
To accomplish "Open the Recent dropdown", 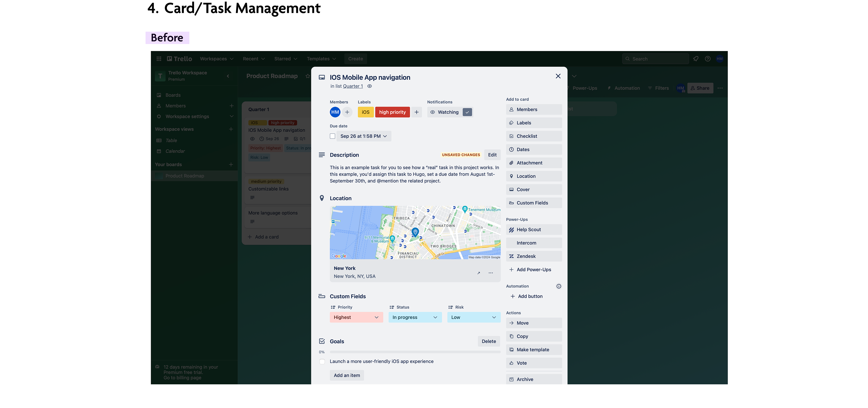I will [x=254, y=59].
